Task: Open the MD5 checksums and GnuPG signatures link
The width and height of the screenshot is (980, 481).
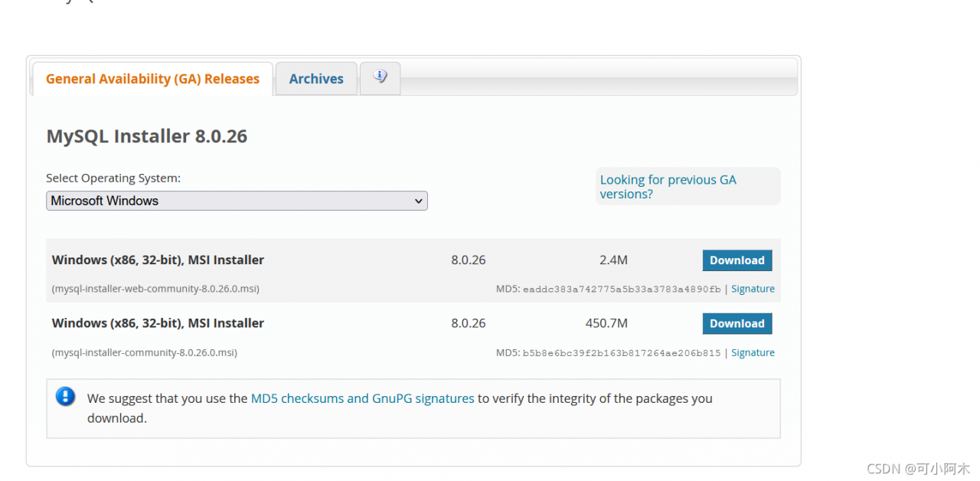Action: [x=362, y=398]
